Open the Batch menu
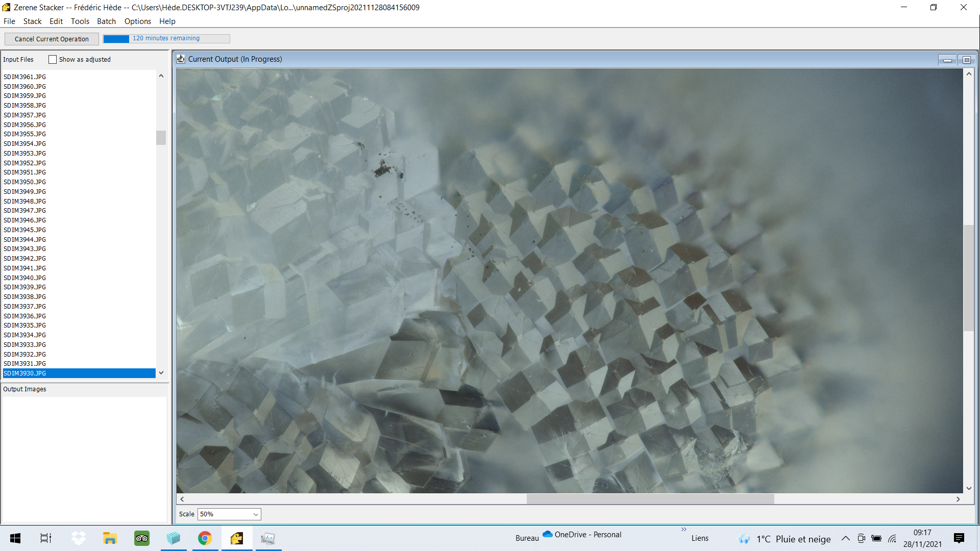 106,21
